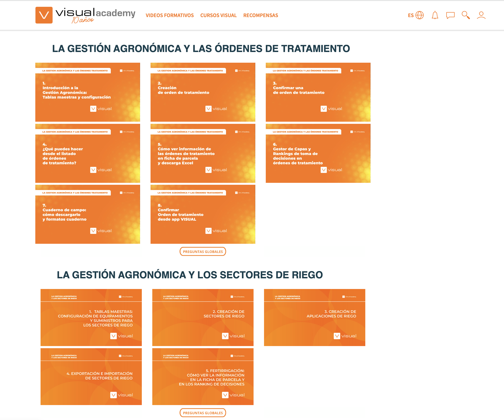Viewport: 504px width, 420px height.
Task: Click the search magnifier icon
Action: pyautogui.click(x=466, y=15)
